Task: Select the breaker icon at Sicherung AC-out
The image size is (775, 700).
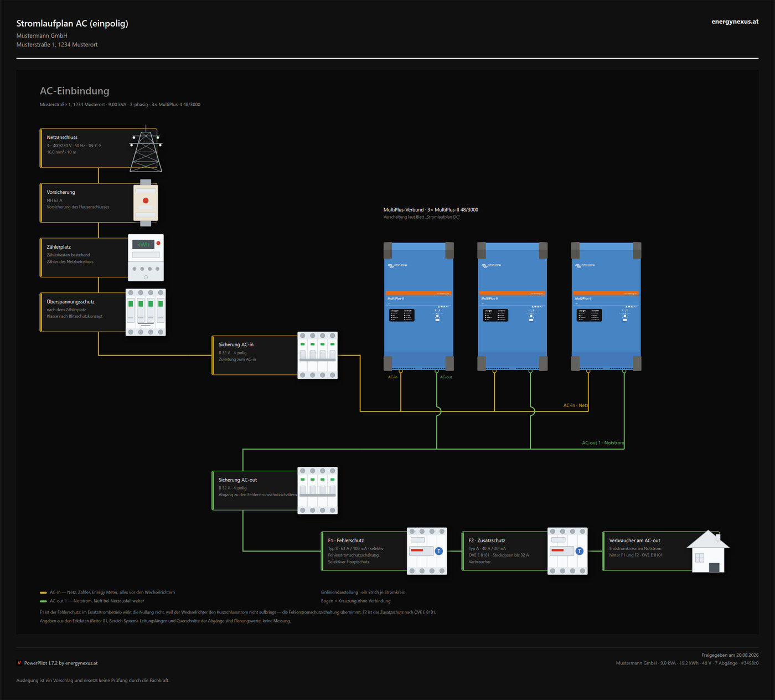Action: coord(317,491)
